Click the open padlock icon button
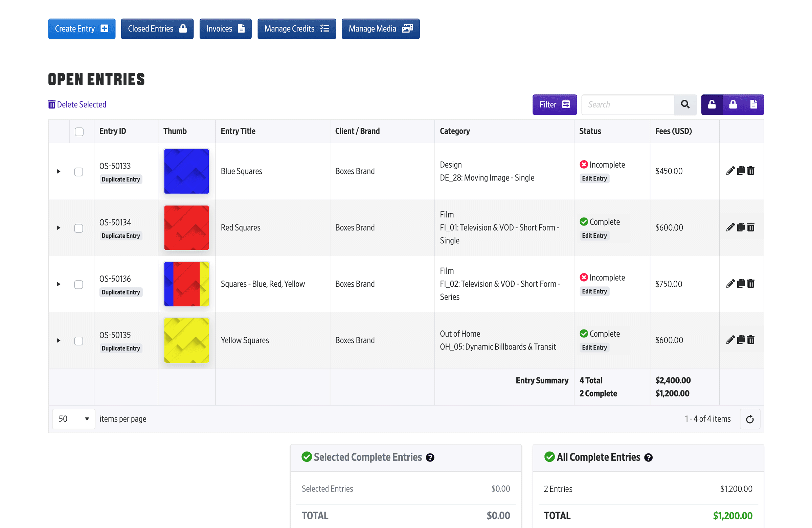This screenshot has height=528, width=812. (712, 105)
